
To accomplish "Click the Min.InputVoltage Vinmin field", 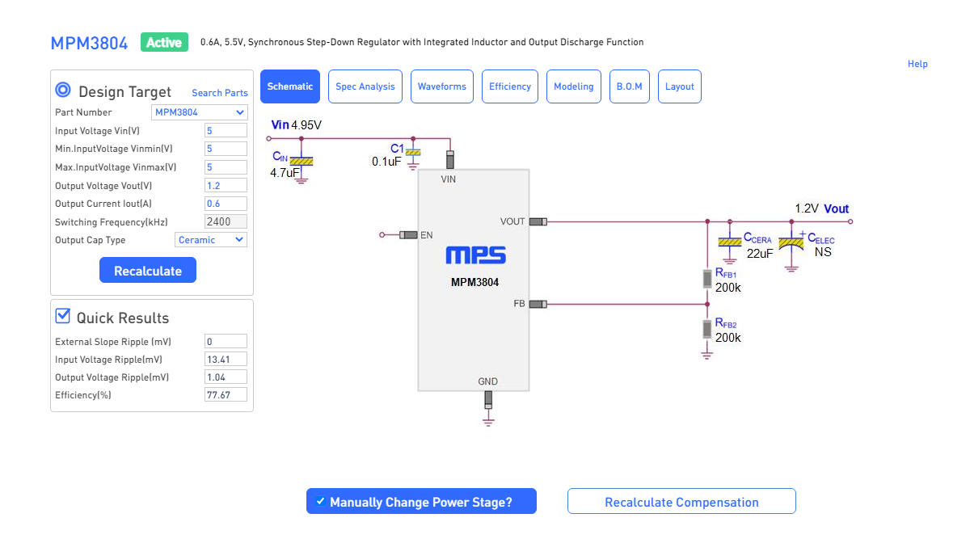I will [x=226, y=149].
